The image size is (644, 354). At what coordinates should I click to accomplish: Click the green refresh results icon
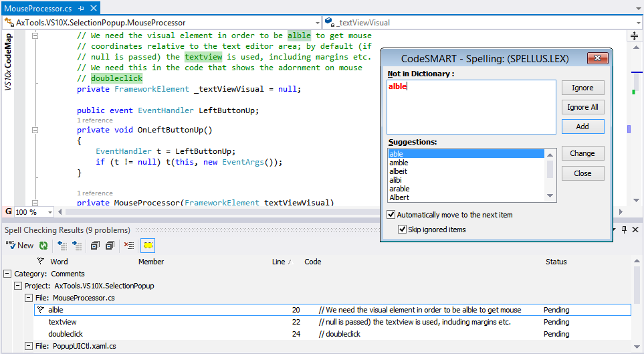click(43, 246)
